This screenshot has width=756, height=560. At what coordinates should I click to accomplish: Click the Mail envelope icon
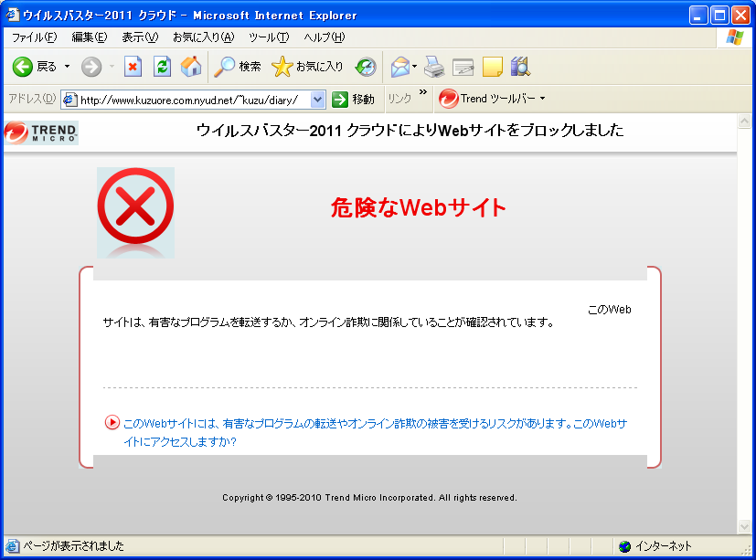[x=400, y=67]
